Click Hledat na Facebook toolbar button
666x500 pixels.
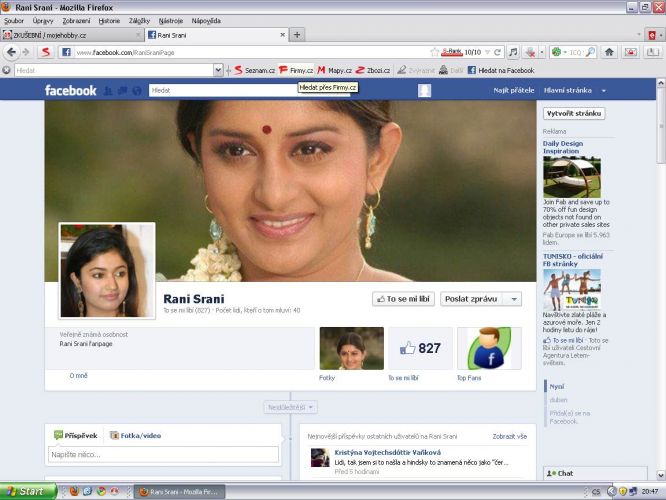coord(501,71)
